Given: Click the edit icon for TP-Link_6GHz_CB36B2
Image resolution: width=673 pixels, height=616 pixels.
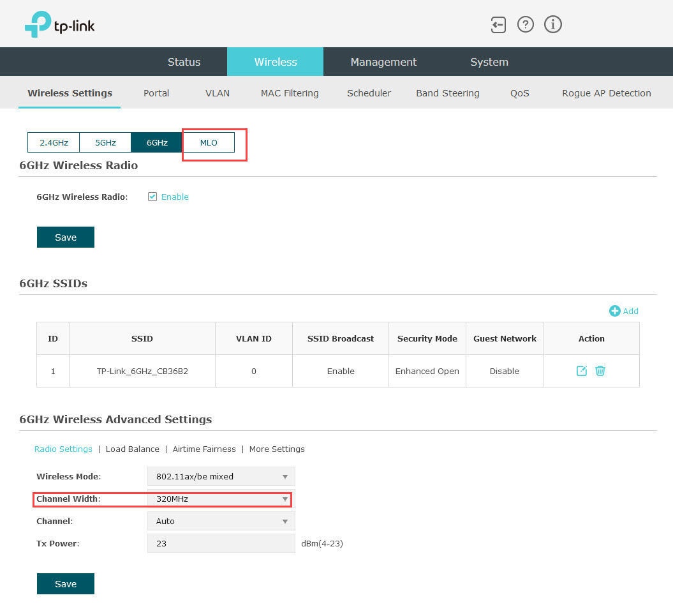Looking at the screenshot, I should (x=581, y=371).
